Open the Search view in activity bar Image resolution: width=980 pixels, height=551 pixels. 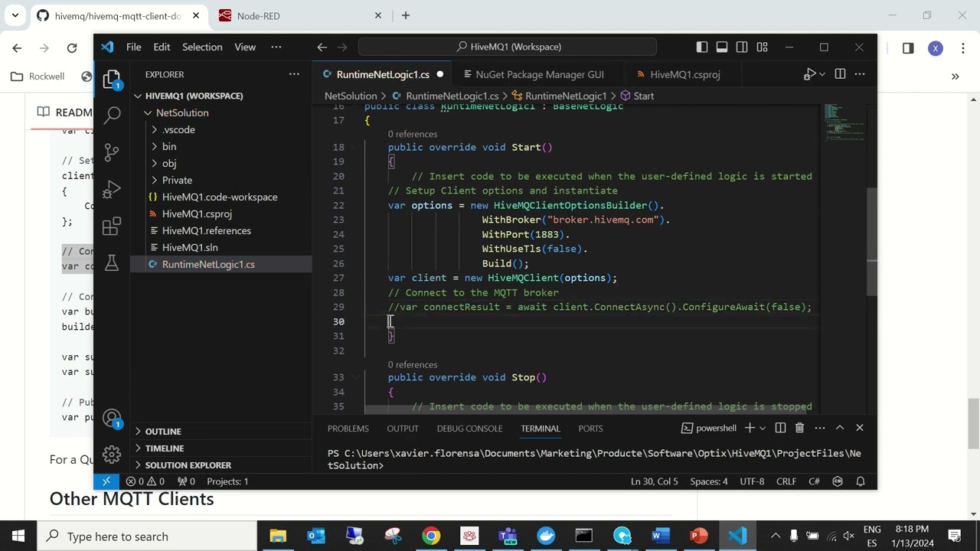click(x=112, y=115)
